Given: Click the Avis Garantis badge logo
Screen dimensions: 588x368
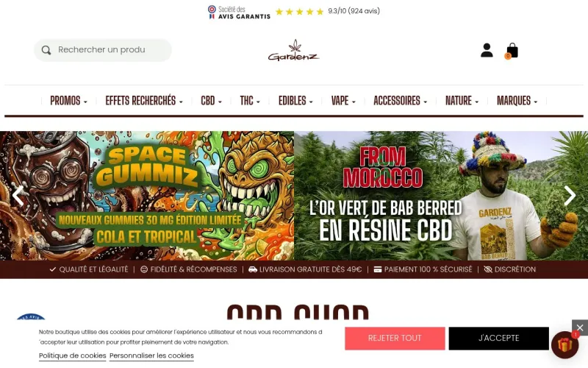Looking at the screenshot, I should (239, 12).
